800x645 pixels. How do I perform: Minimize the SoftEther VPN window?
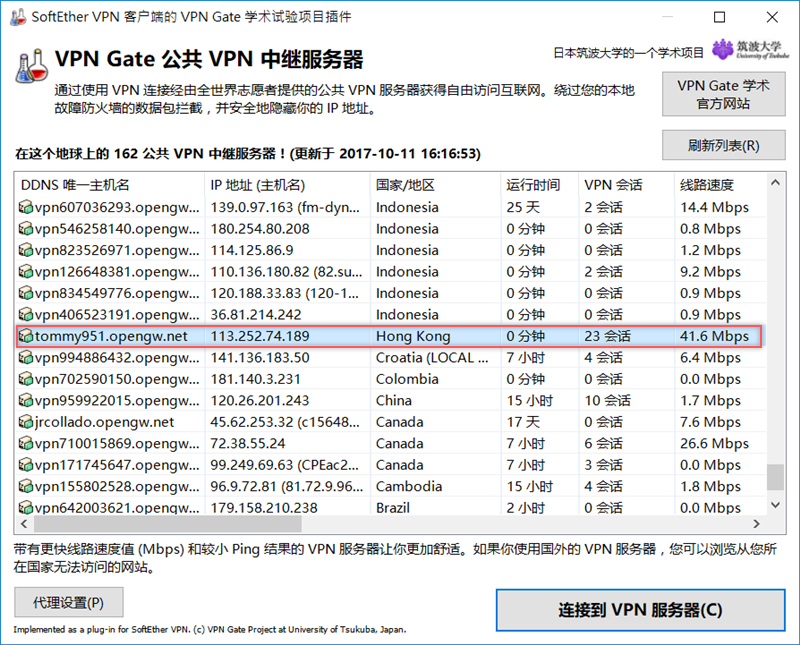tap(667, 17)
